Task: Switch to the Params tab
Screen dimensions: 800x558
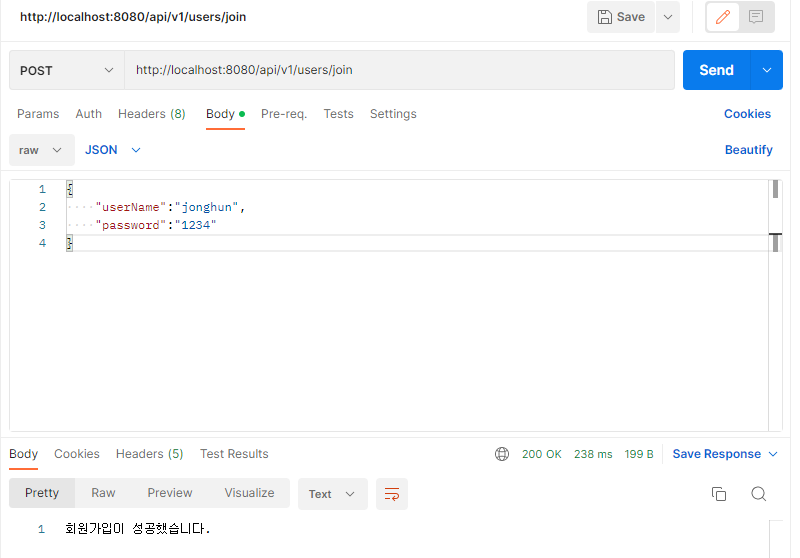Action: click(x=38, y=114)
